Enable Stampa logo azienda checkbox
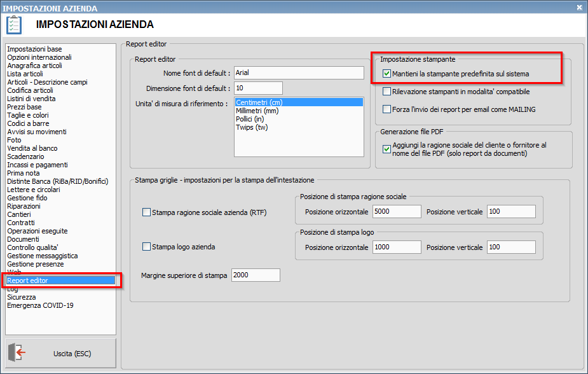The image size is (588, 374). [x=146, y=247]
